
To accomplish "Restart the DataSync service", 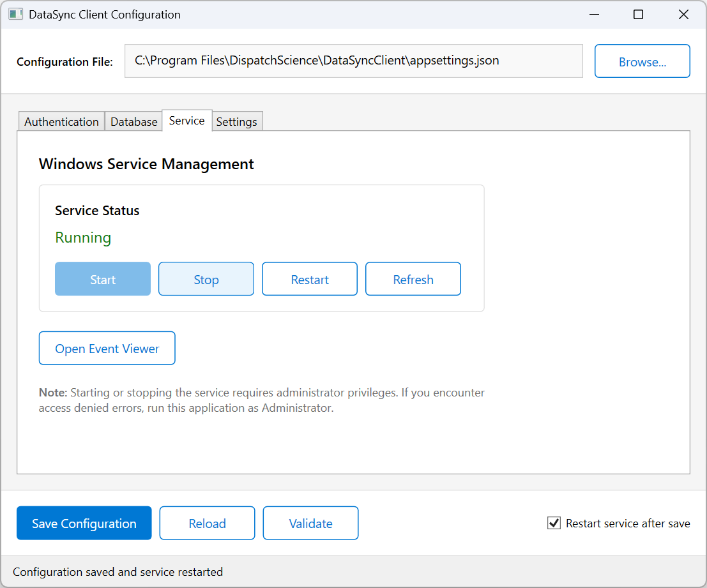I will coord(309,279).
